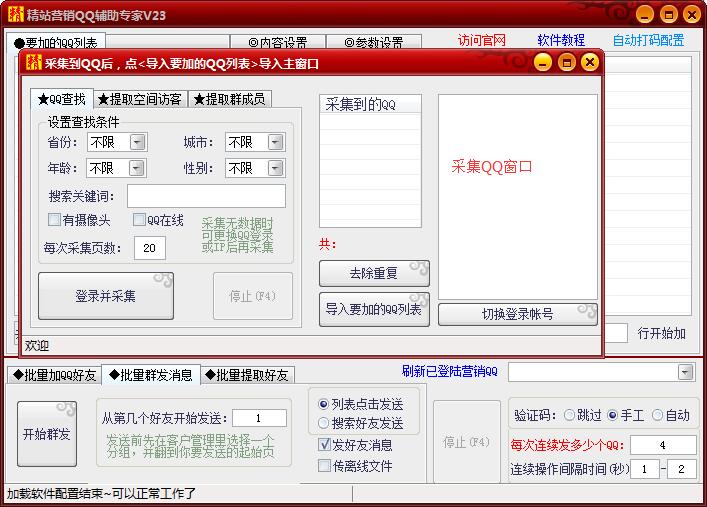Click 每次连续发多少个QQ field
Viewport: 707px width, 507px height.
click(663, 445)
